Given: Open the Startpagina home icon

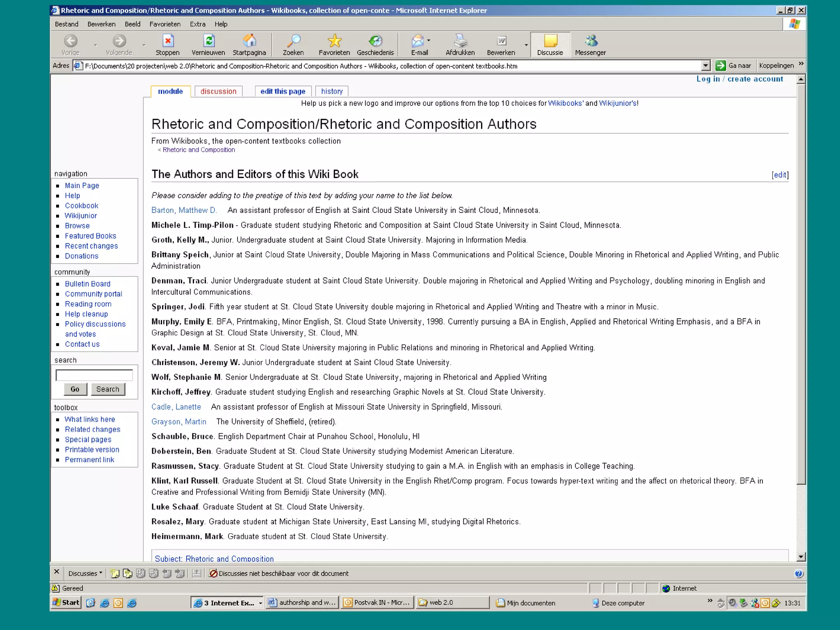Looking at the screenshot, I should pyautogui.click(x=249, y=41).
